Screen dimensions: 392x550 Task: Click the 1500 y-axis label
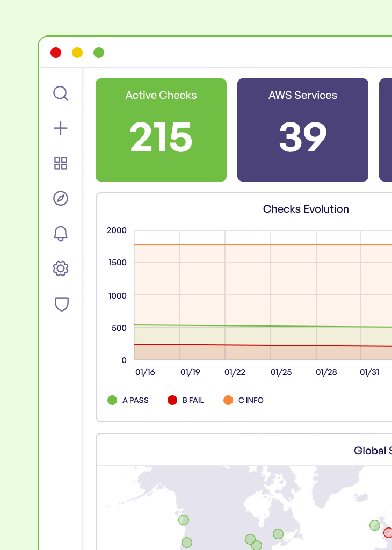118,263
